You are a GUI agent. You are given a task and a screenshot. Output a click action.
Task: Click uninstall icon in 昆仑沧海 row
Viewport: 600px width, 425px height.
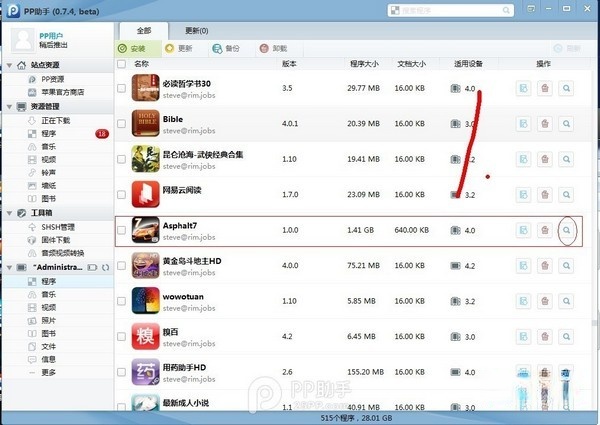(545, 159)
